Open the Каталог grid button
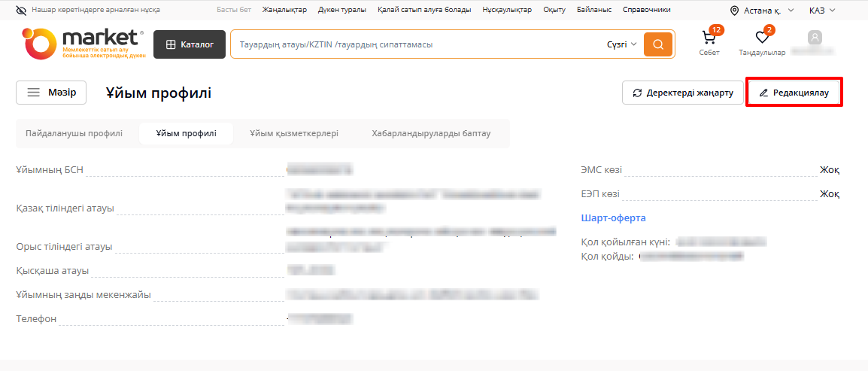Screen dimensions: 868x371 tap(190, 44)
